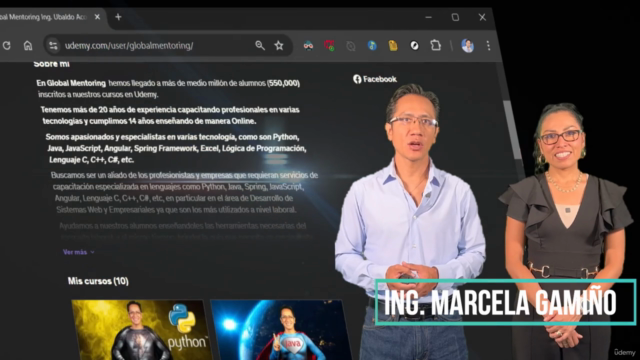Click the 'Mis cursos (10)' heading
Image resolution: width=640 pixels, height=360 pixels.
[x=98, y=281]
